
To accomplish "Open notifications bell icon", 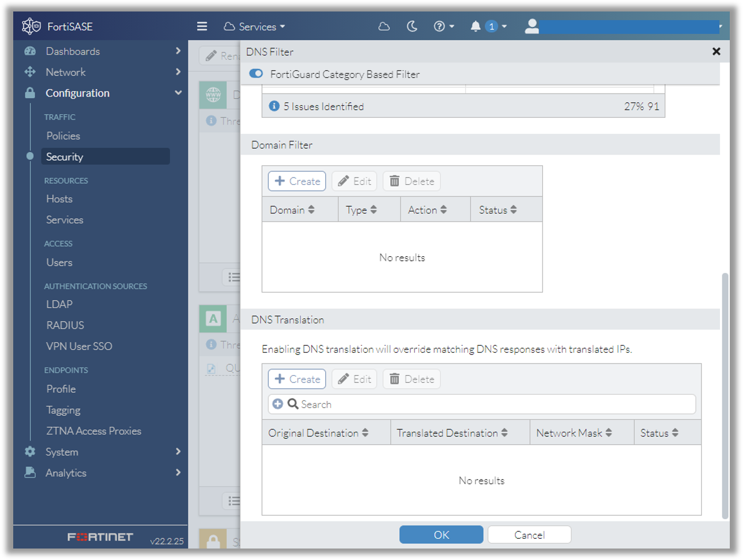I will point(475,26).
